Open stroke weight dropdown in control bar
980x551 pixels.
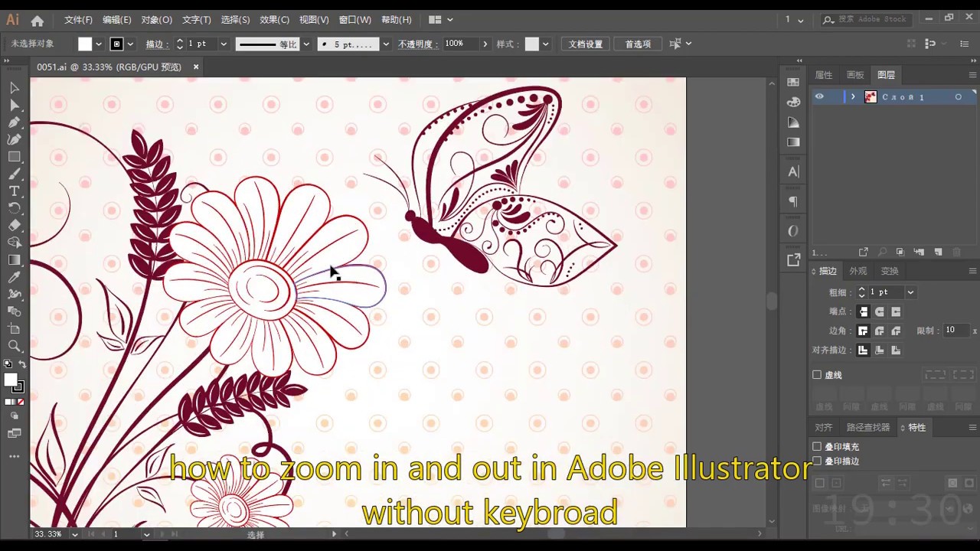pos(224,44)
